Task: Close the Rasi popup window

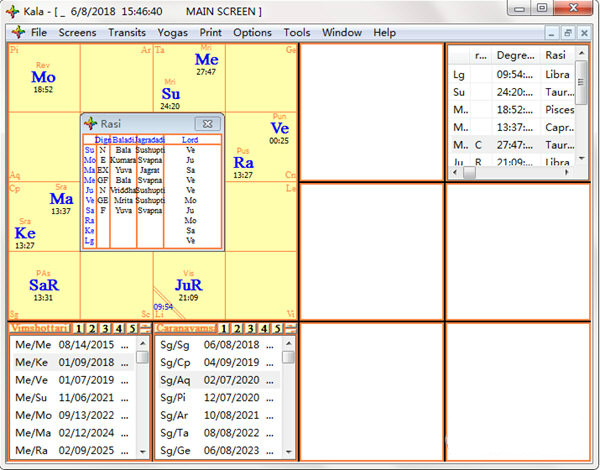Action: tap(208, 123)
